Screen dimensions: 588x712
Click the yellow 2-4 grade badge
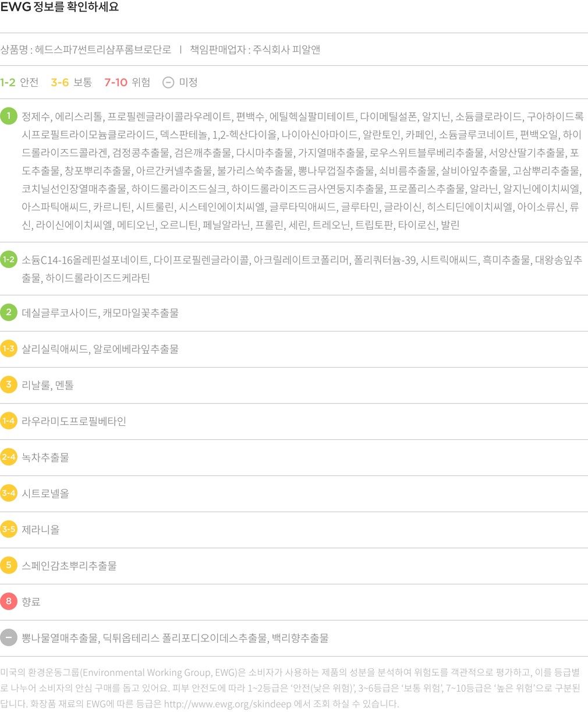(x=9, y=457)
